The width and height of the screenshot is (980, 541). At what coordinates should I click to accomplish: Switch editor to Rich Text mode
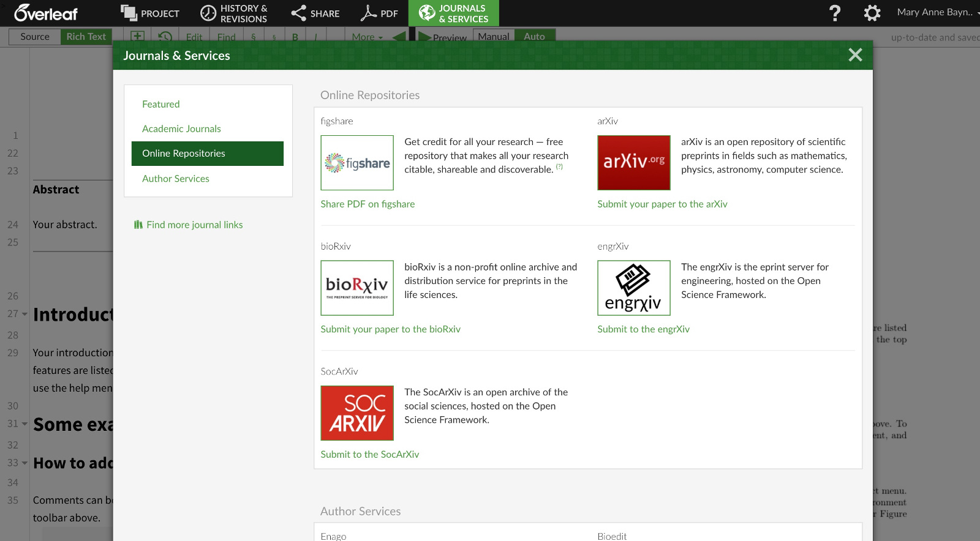(86, 37)
